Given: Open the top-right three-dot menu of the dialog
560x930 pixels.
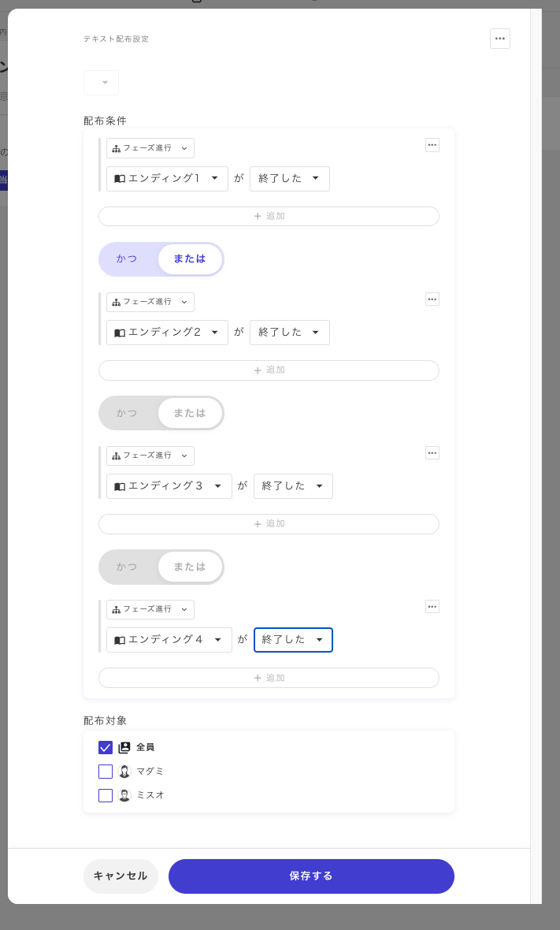Looking at the screenshot, I should 499,39.
